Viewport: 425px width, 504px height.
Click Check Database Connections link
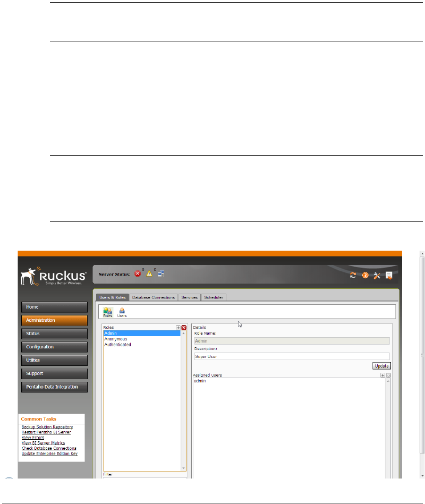[49, 448]
